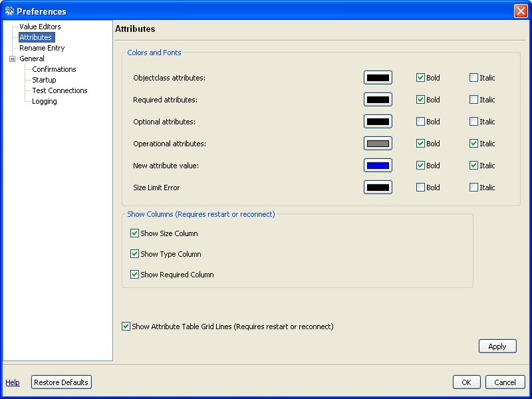Select Confirmations under General

pyautogui.click(x=54, y=69)
